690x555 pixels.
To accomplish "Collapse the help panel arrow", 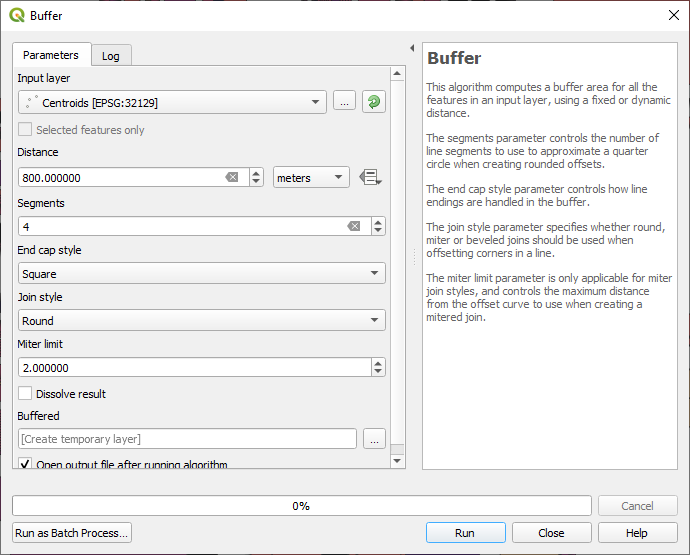I will (x=412, y=48).
